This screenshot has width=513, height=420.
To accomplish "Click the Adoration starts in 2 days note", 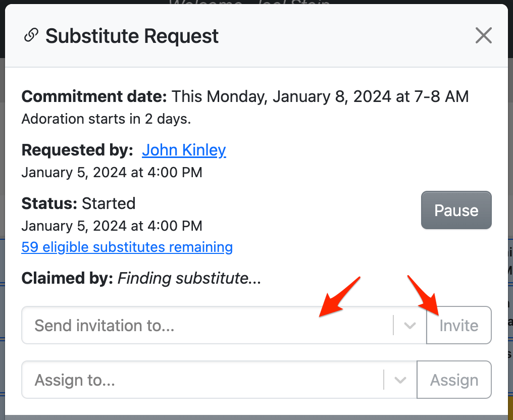I will tap(106, 119).
